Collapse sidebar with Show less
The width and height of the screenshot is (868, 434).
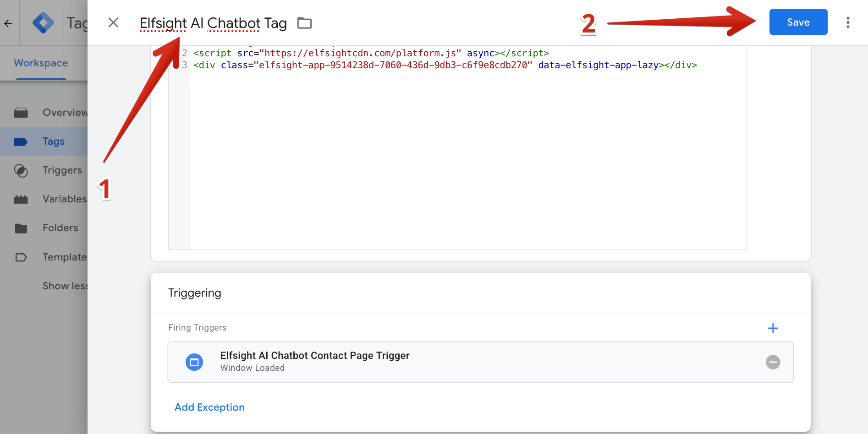pyautogui.click(x=65, y=286)
